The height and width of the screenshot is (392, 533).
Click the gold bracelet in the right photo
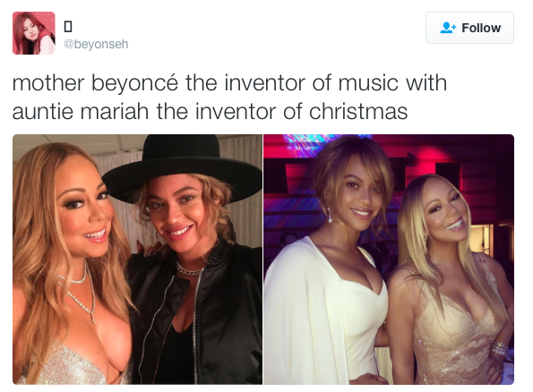point(500,349)
